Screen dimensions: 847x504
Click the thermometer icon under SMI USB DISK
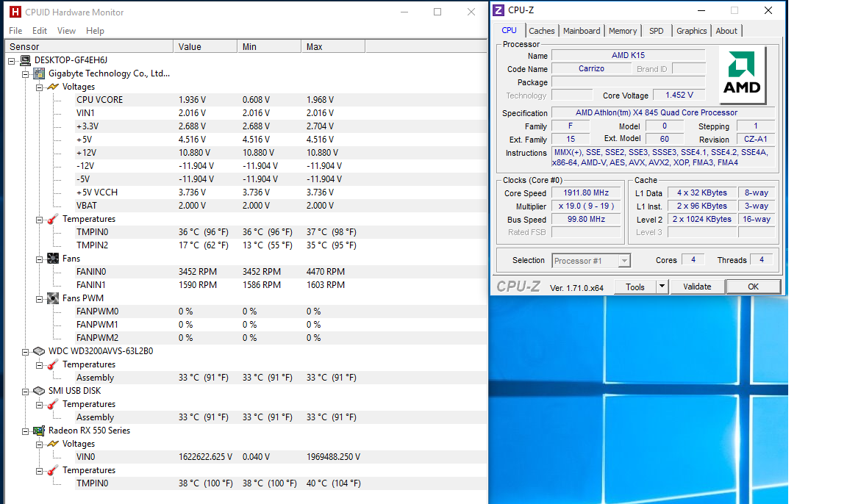[x=53, y=404]
